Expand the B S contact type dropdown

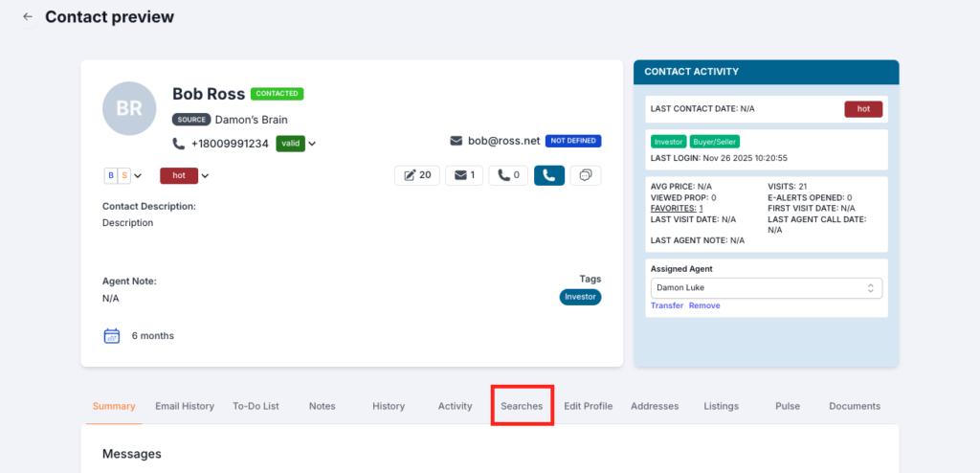(138, 176)
